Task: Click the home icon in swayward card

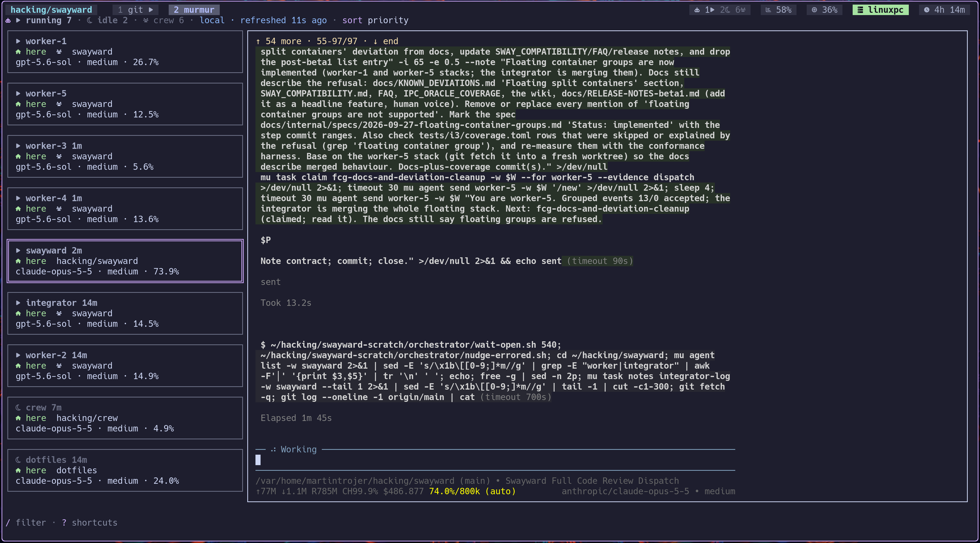Action: click(18, 261)
